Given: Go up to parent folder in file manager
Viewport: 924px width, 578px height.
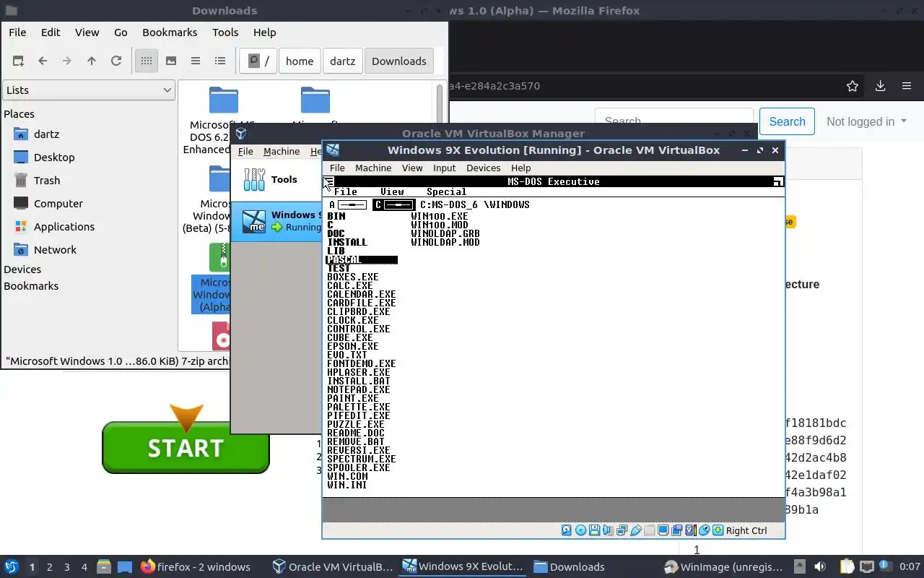Looking at the screenshot, I should pos(92,61).
